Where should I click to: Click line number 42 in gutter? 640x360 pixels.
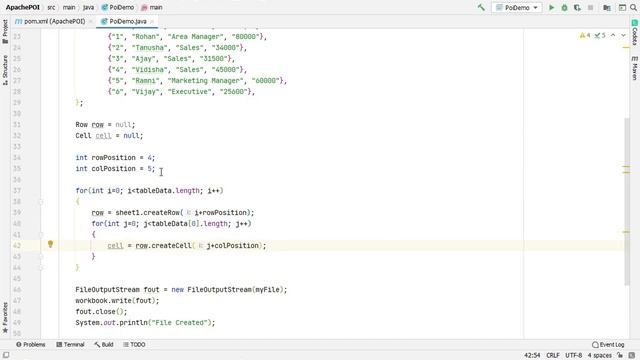[x=16, y=246]
